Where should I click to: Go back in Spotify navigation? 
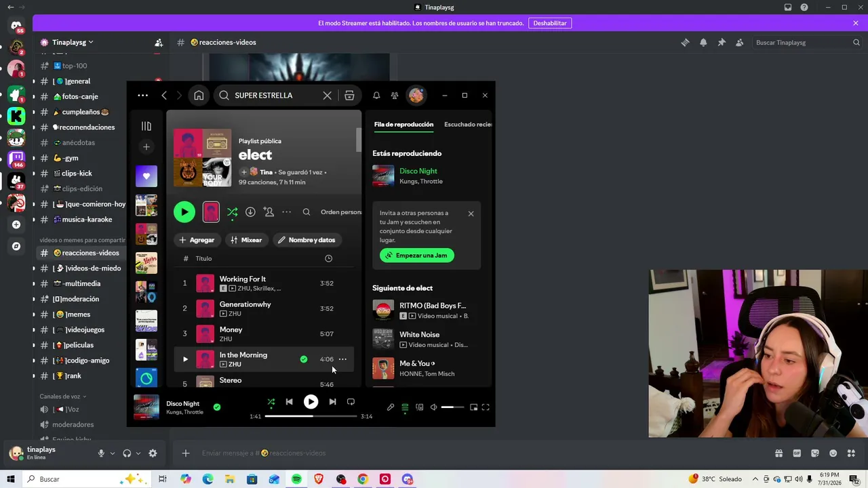164,96
